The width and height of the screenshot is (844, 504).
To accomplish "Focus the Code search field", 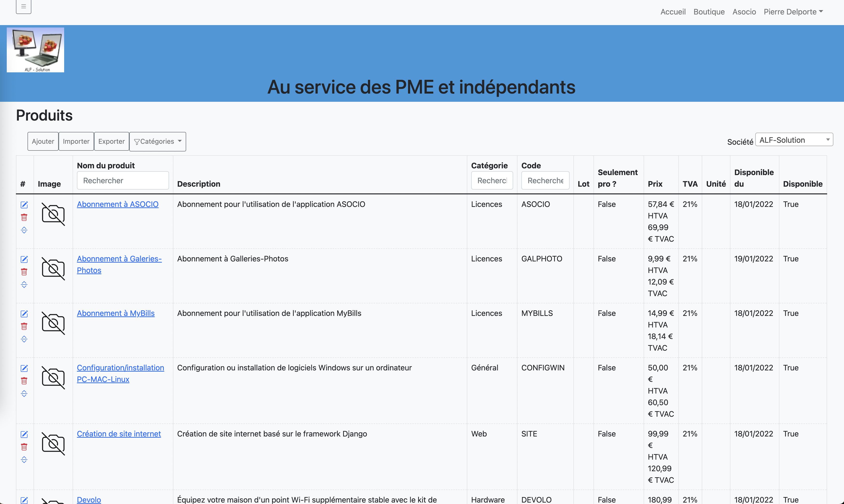I will 545,180.
